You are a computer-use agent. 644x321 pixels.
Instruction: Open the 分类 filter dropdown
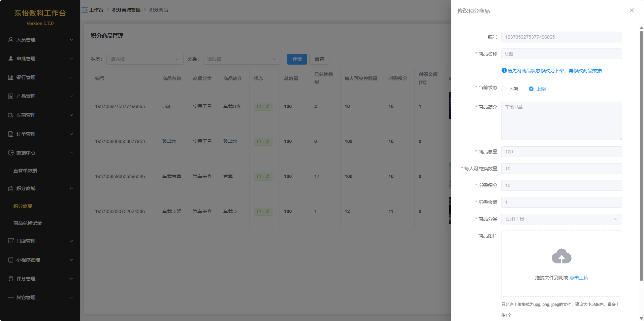click(241, 59)
